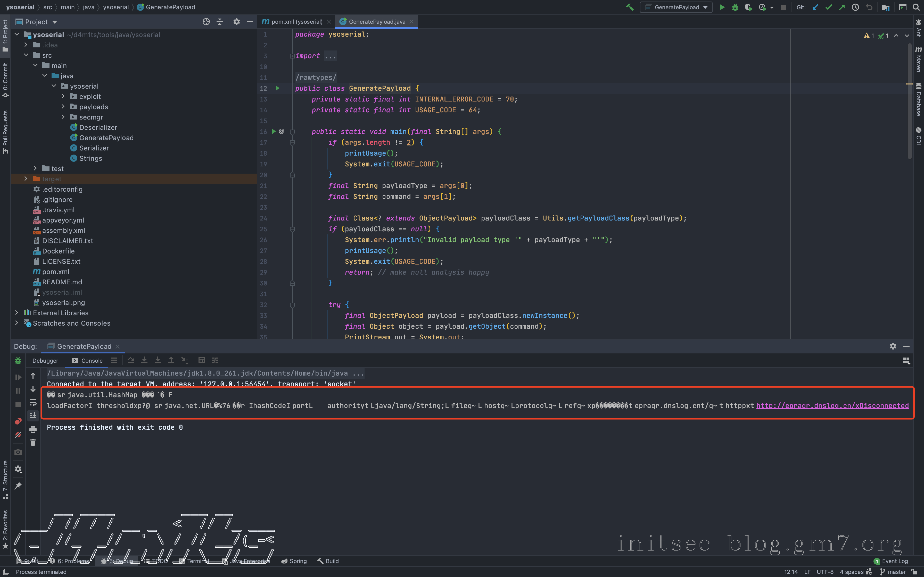The image size is (924, 577).
Task: Run with Coverage using the shield icon
Action: 748,7
